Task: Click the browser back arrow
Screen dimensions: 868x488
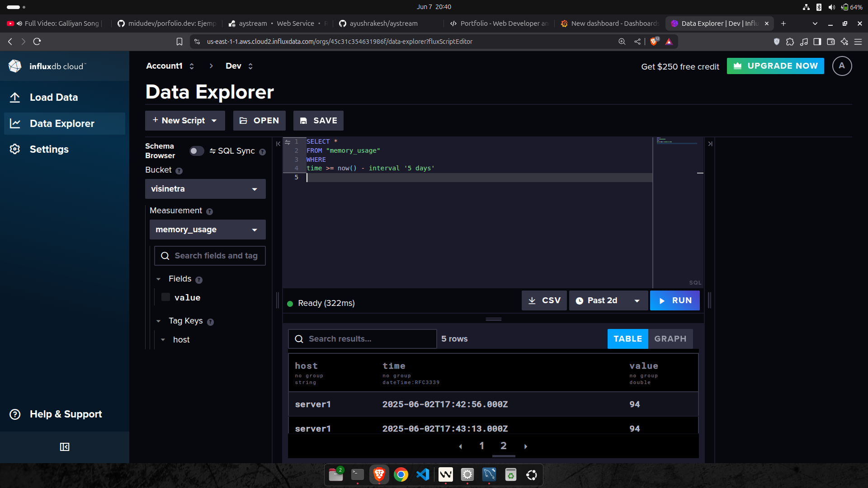Action: [x=10, y=42]
